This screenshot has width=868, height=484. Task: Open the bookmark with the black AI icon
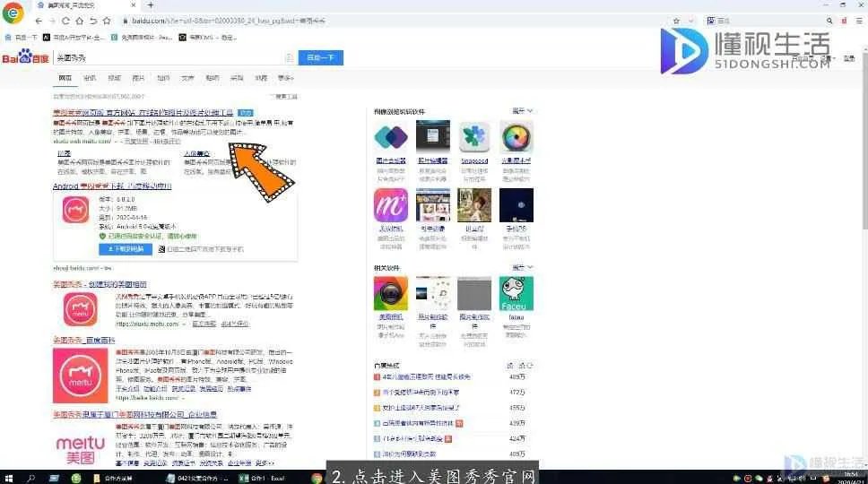73,37
